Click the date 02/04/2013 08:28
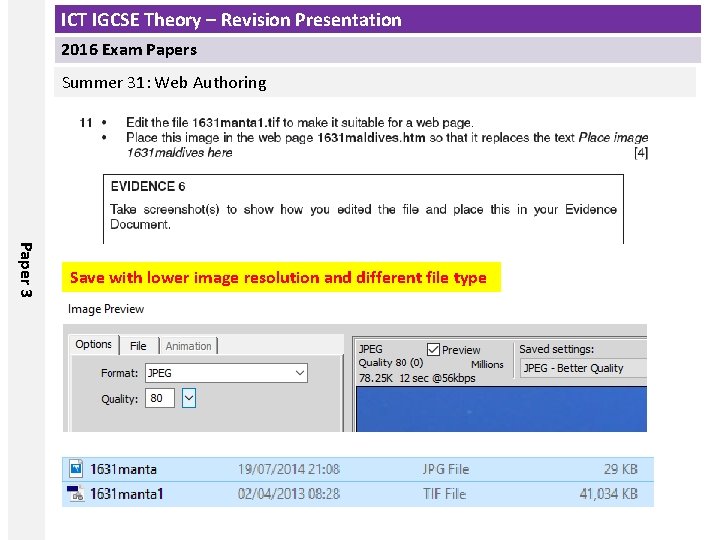The height and width of the screenshot is (540, 720). (x=289, y=494)
